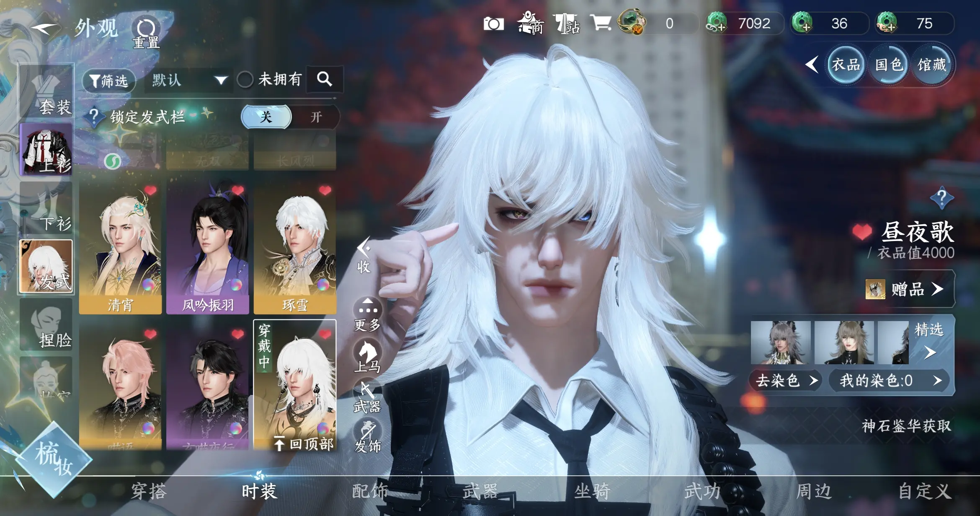
Task: Choose first gray-haired featured dye thumbnail
Action: tap(781, 342)
